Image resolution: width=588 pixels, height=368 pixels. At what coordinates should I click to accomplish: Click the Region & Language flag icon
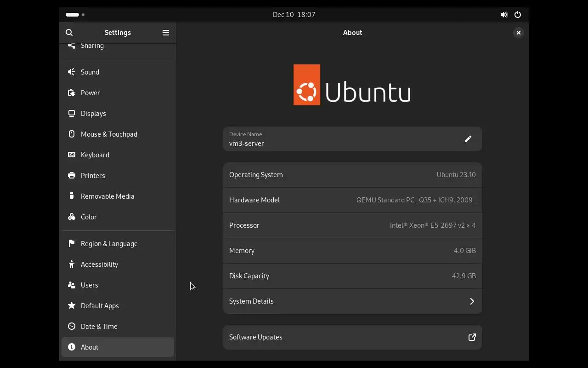click(71, 243)
